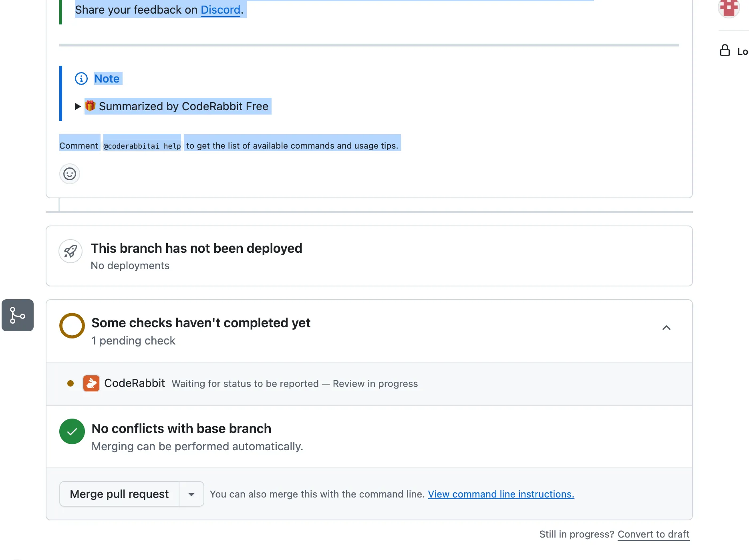Click the lock icon near top right
This screenshot has width=749, height=560.
(724, 50)
